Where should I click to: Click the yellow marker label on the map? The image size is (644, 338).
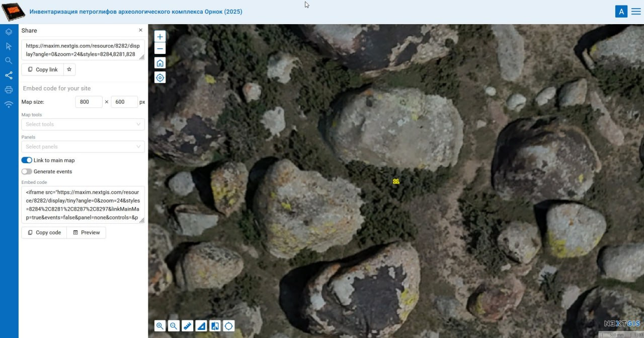click(x=396, y=181)
